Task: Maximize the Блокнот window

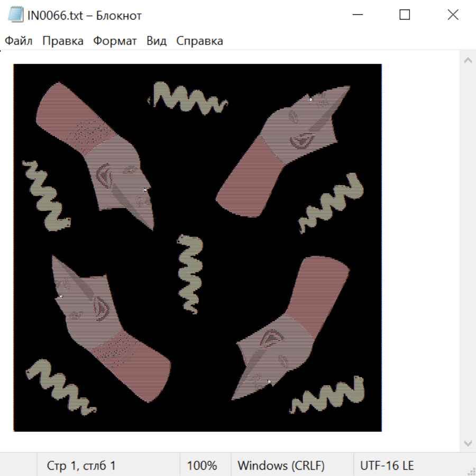Action: point(405,15)
